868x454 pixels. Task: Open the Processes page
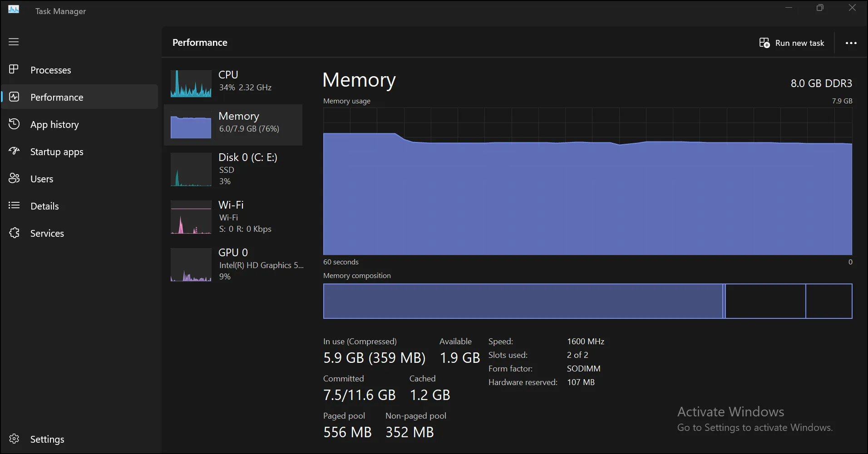tap(79, 70)
